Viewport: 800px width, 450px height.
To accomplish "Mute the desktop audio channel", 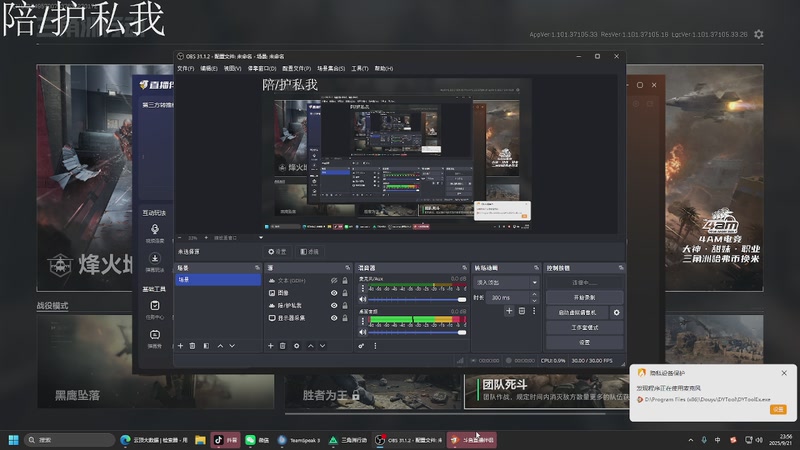I will pos(362,332).
